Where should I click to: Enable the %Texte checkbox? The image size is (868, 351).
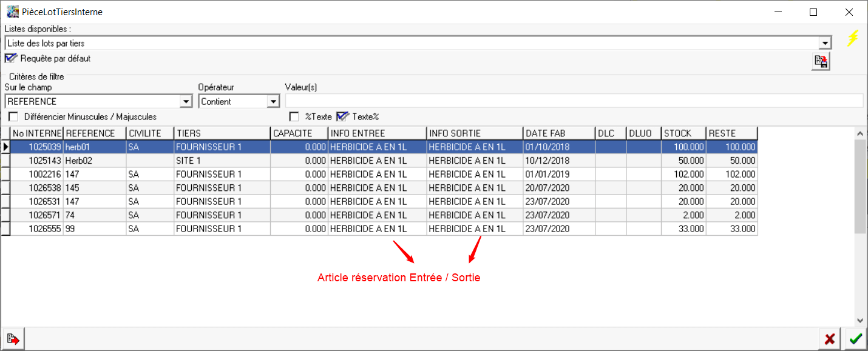294,116
